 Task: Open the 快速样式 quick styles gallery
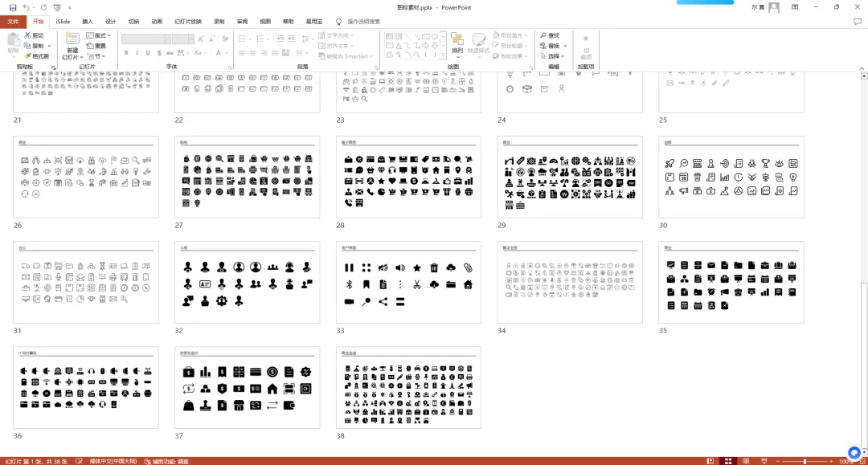pyautogui.click(x=478, y=45)
